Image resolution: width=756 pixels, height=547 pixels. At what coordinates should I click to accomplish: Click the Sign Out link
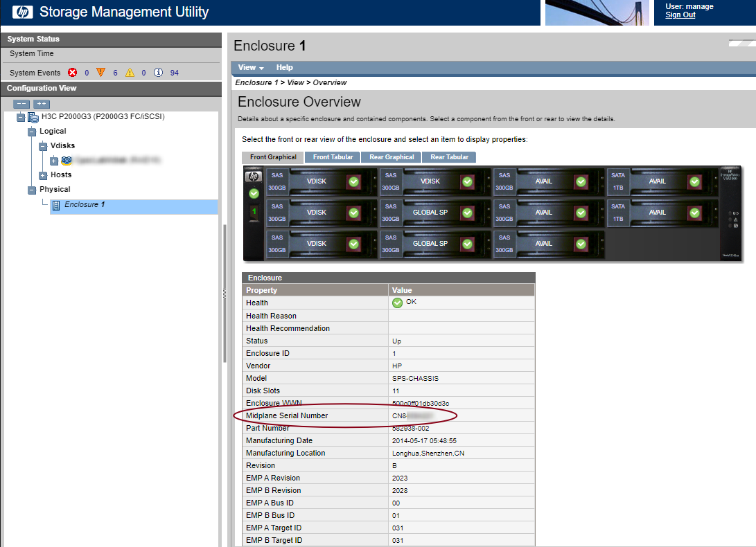tap(680, 15)
